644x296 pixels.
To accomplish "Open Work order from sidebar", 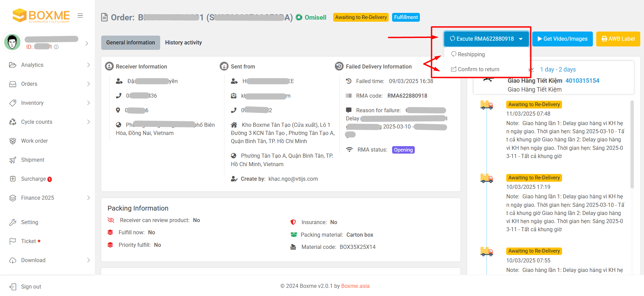I will (x=34, y=141).
